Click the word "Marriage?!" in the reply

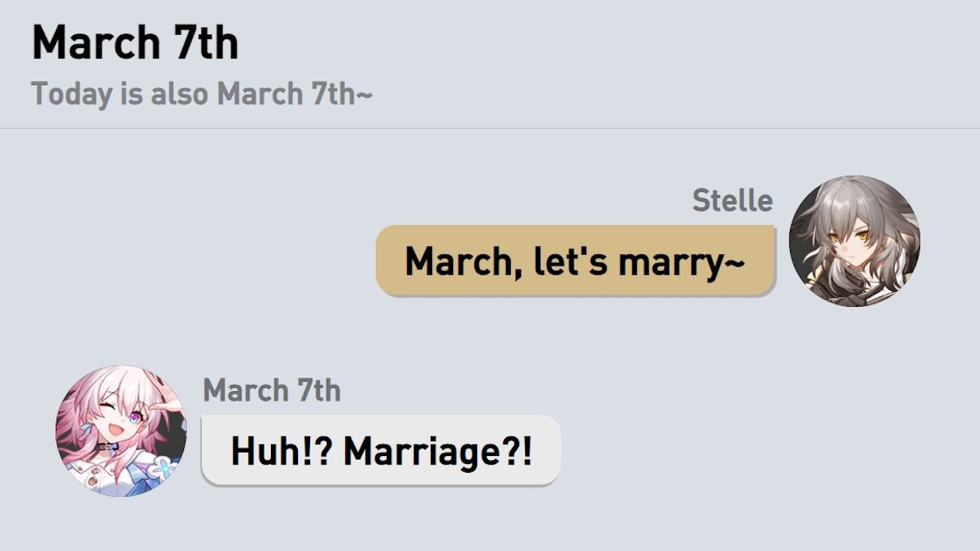pos(437,451)
